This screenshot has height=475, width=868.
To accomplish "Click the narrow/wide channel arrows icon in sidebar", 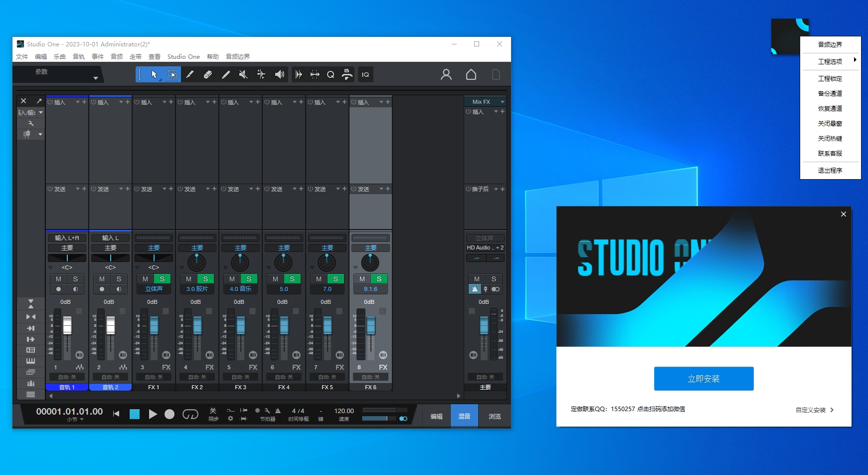I will point(30,316).
